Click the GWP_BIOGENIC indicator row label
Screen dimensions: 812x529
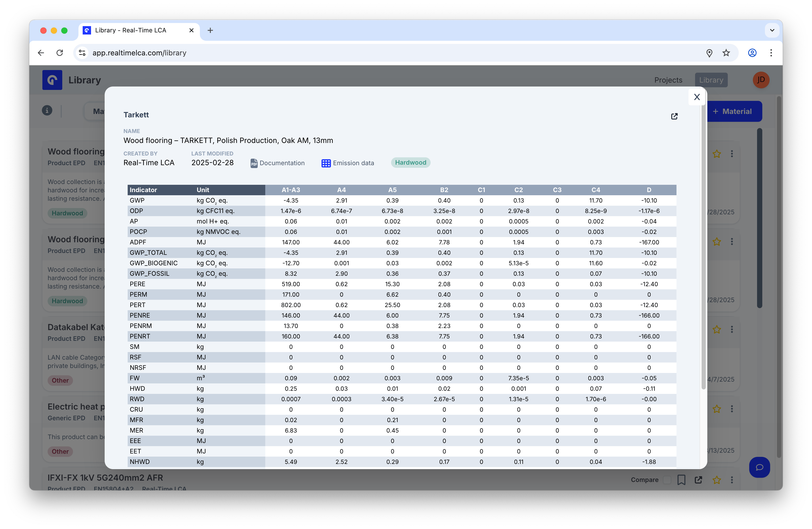(x=154, y=263)
